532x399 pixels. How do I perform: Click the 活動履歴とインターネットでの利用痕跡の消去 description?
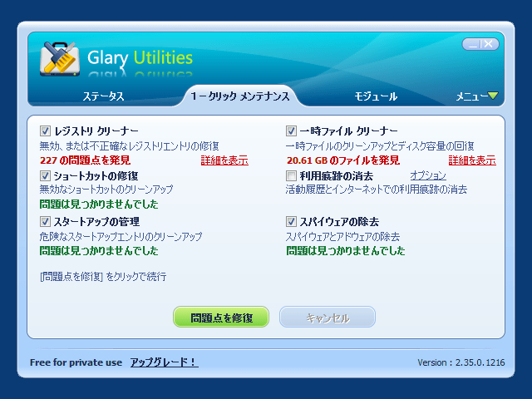[x=377, y=189]
